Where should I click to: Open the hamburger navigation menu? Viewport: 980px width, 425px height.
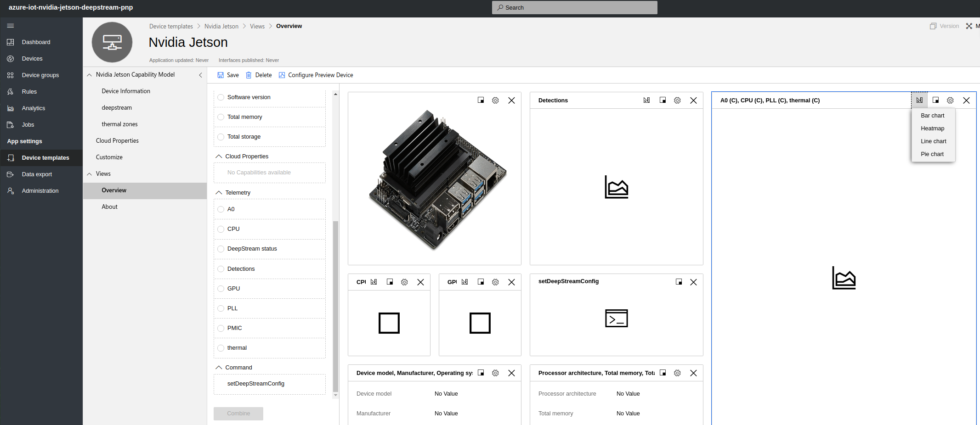coord(11,26)
